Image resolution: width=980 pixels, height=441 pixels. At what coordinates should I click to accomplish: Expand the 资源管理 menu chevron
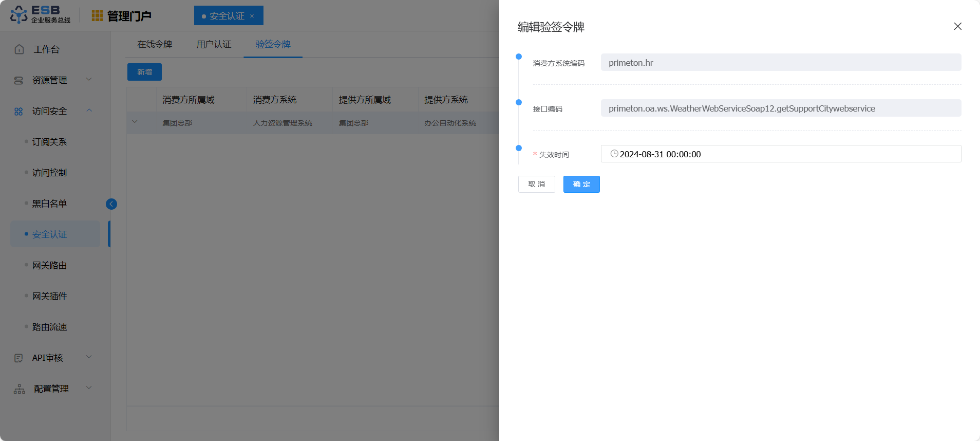tap(89, 80)
